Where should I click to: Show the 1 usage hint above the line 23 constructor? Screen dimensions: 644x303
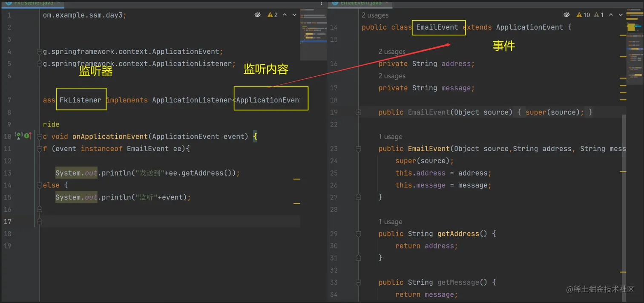[390, 137]
